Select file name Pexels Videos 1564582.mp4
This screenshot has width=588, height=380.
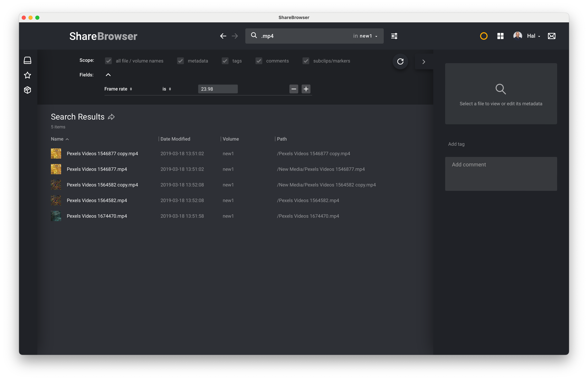pyautogui.click(x=97, y=200)
